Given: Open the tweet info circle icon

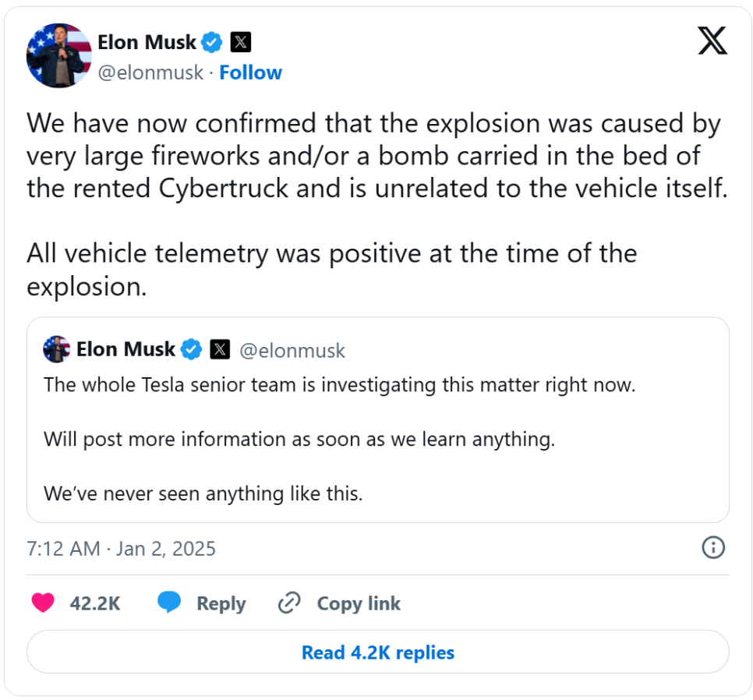Looking at the screenshot, I should coord(713,547).
